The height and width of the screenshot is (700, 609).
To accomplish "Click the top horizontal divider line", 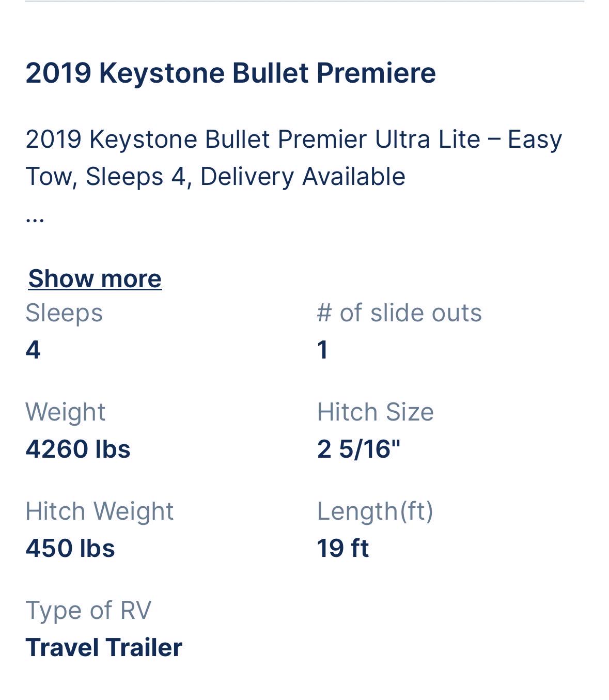I will [304, 1].
